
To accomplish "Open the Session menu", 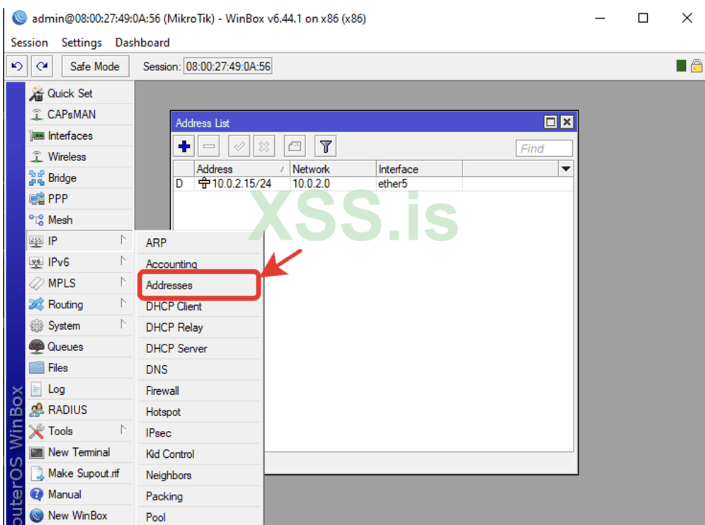I will tap(29, 43).
